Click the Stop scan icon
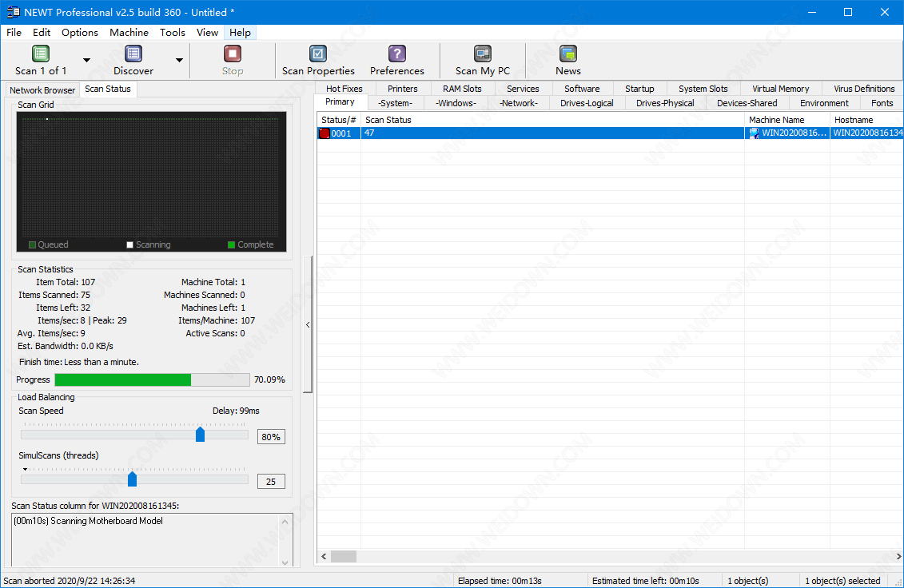Image resolution: width=904 pixels, height=588 pixels. pos(233,54)
